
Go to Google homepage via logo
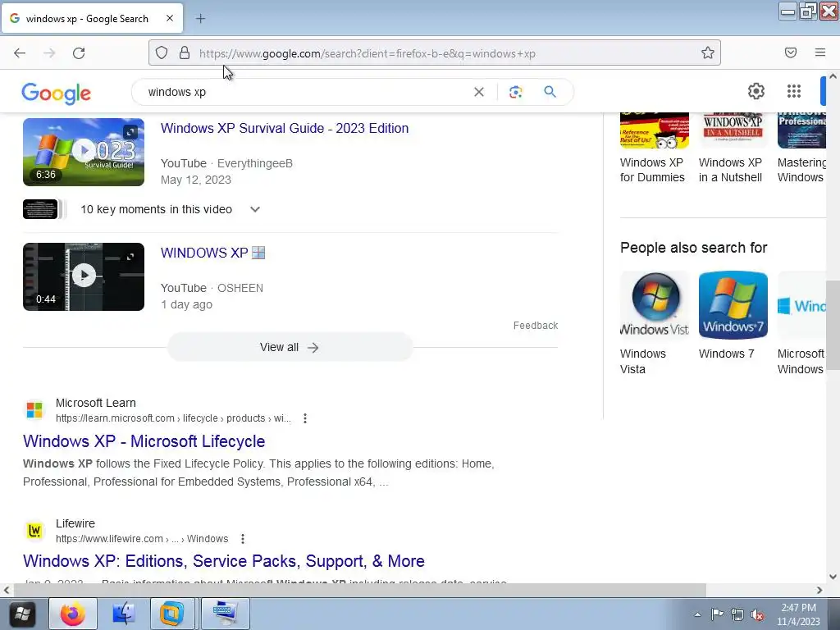coord(57,94)
